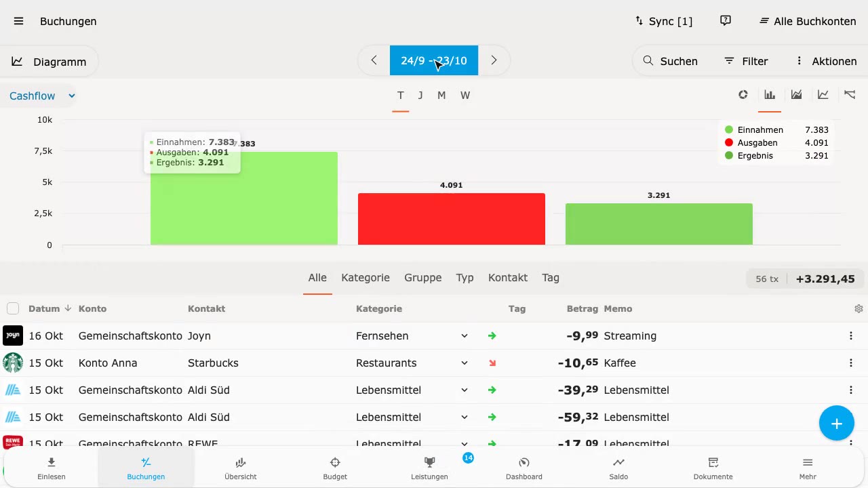This screenshot has width=868, height=488.
Task: Open Dashboard in the bottom navigation
Action: pos(524,468)
